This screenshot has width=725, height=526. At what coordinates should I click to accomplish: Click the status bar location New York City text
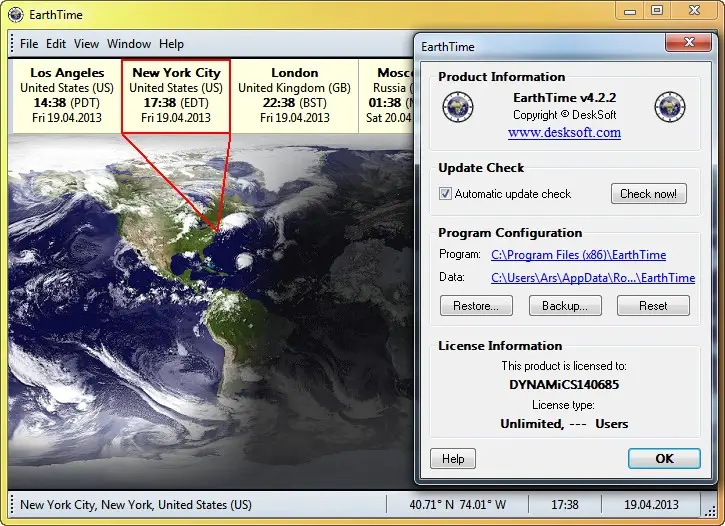point(136,505)
